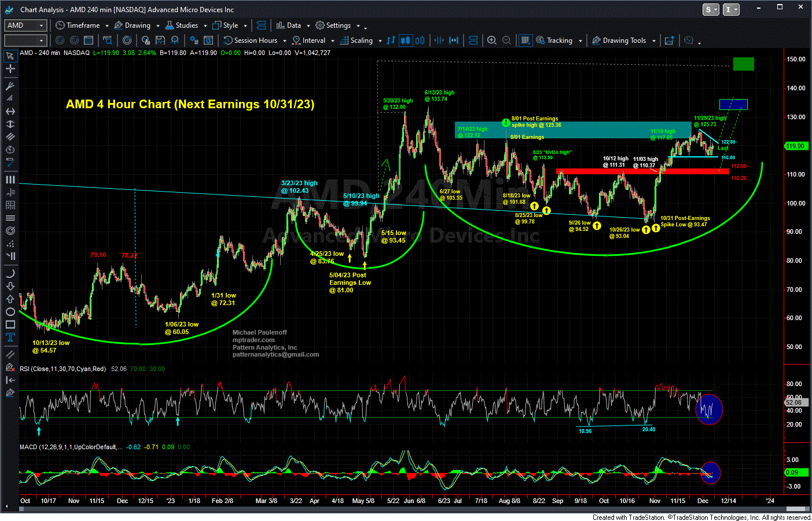Click the zoom out magnifier icon

tap(506, 41)
